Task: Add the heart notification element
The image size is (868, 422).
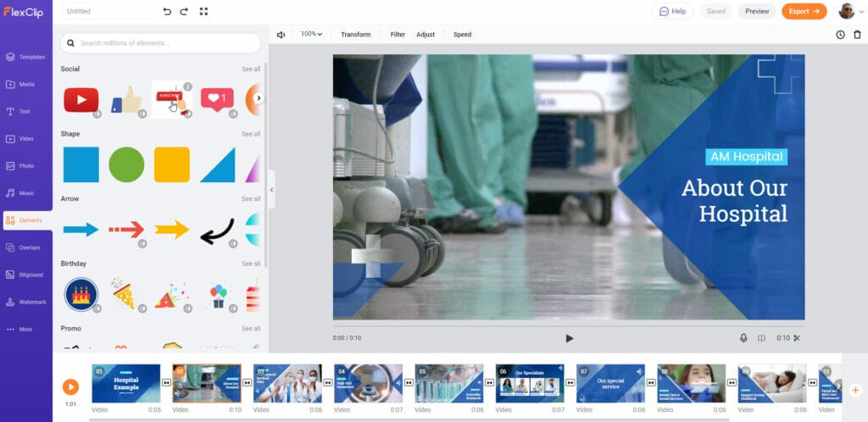Action: point(217,100)
